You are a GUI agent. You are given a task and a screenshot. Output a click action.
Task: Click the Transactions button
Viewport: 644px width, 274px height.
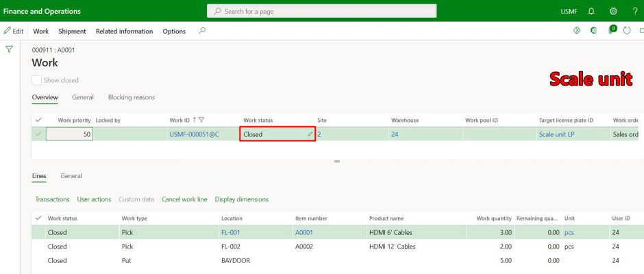tap(52, 199)
